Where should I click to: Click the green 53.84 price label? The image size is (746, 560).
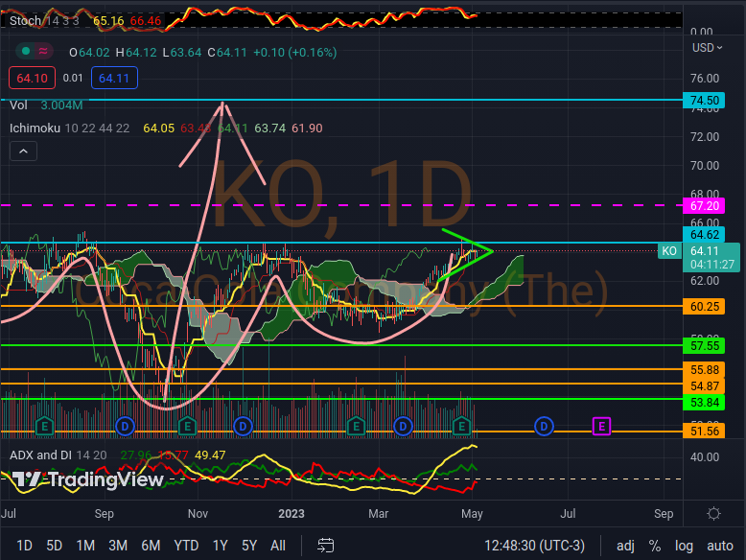click(704, 403)
